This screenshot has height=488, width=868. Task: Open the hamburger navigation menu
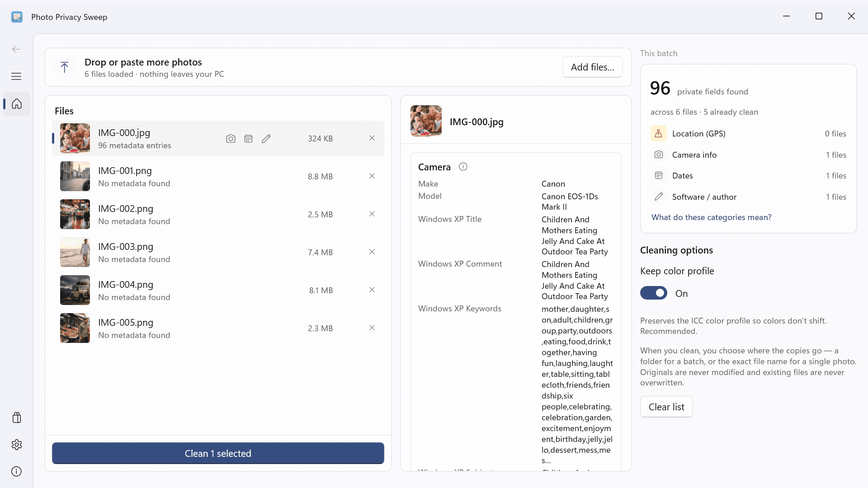click(x=16, y=76)
